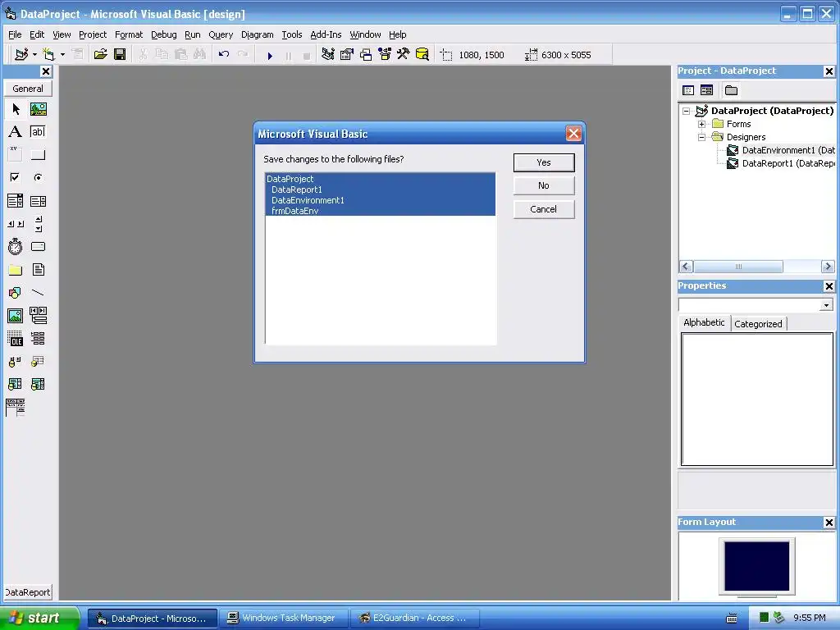840x630 pixels.
Task: Switch to Windows Task Manager taskbar item
Action: point(283,619)
